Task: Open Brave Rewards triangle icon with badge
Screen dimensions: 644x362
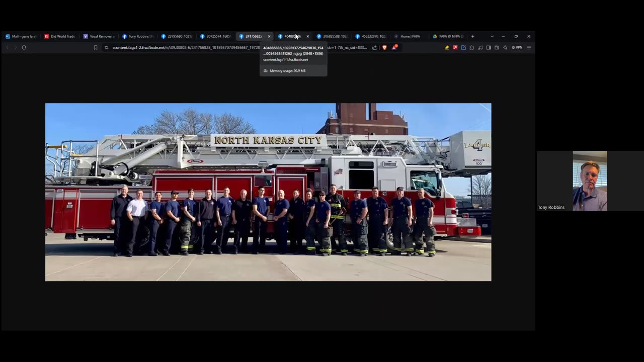Action: (394, 47)
